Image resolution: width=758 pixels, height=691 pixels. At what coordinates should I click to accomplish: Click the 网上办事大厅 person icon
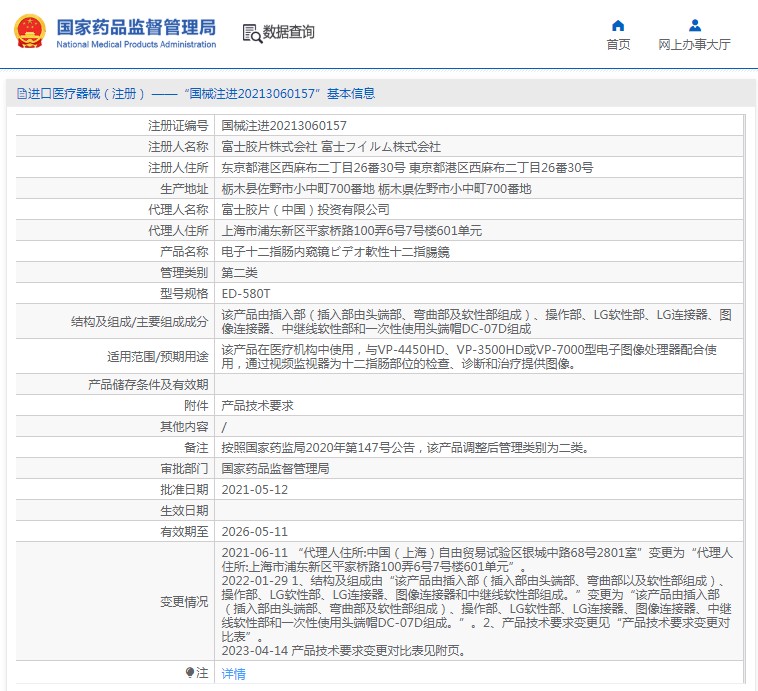pos(694,26)
